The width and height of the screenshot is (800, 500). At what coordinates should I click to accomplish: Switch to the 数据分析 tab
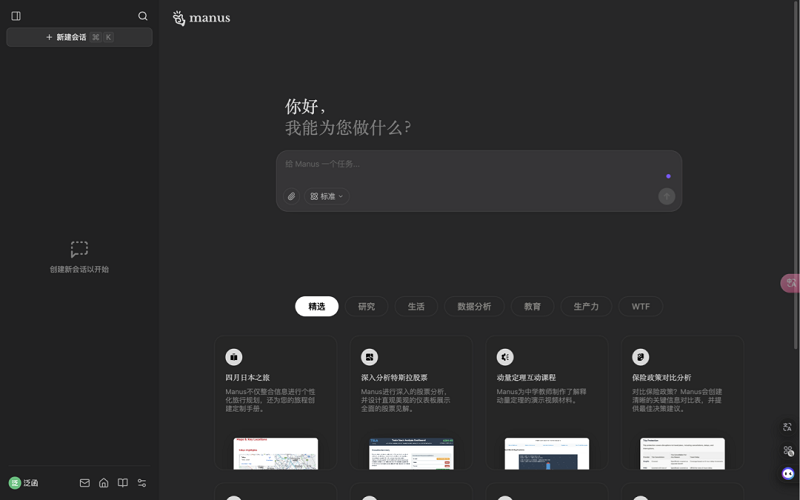[474, 307]
